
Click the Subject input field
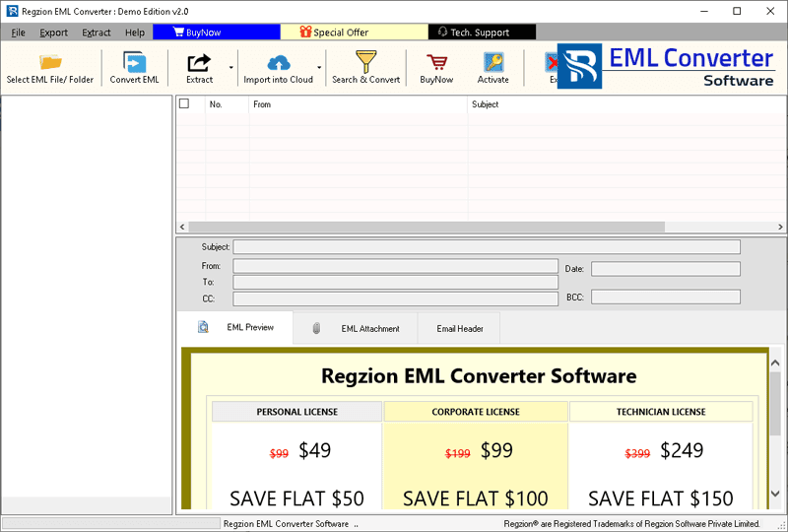[x=487, y=247]
